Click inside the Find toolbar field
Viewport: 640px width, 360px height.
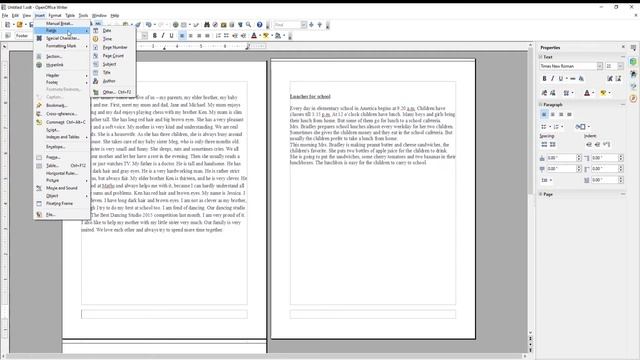point(287,25)
